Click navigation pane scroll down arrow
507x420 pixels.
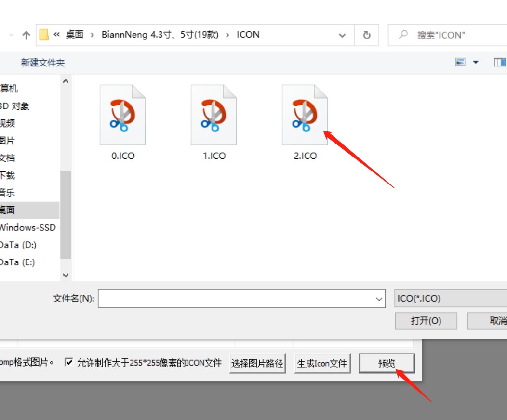coord(66,275)
